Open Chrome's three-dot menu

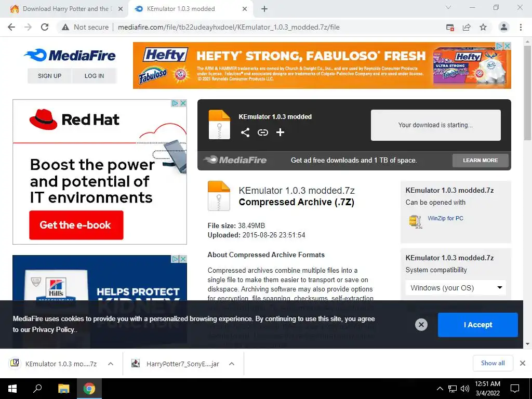(521, 27)
